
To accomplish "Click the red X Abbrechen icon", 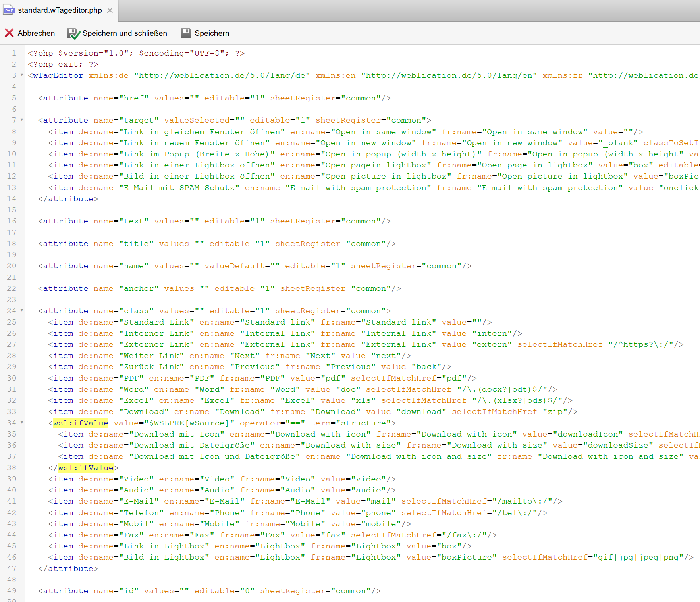I will coord(9,33).
